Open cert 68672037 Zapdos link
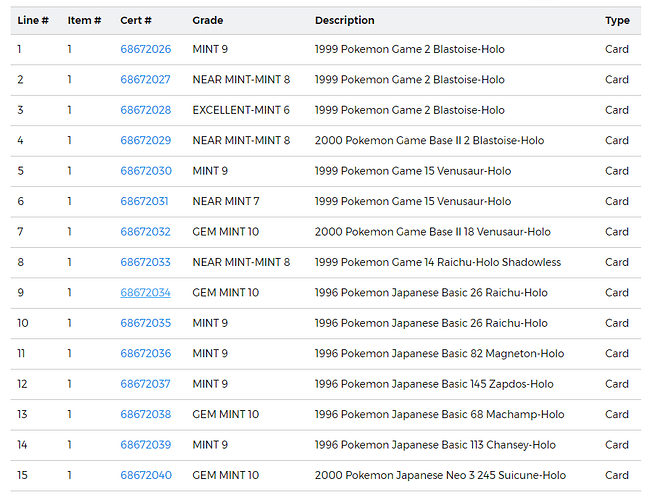The width and height of the screenshot is (647, 500). (x=145, y=384)
